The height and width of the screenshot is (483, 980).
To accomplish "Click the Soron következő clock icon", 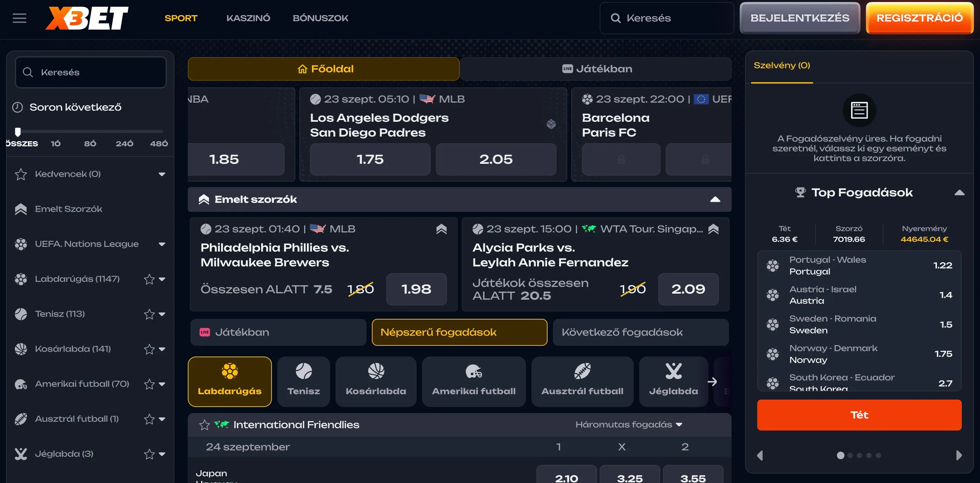I will 17,107.
